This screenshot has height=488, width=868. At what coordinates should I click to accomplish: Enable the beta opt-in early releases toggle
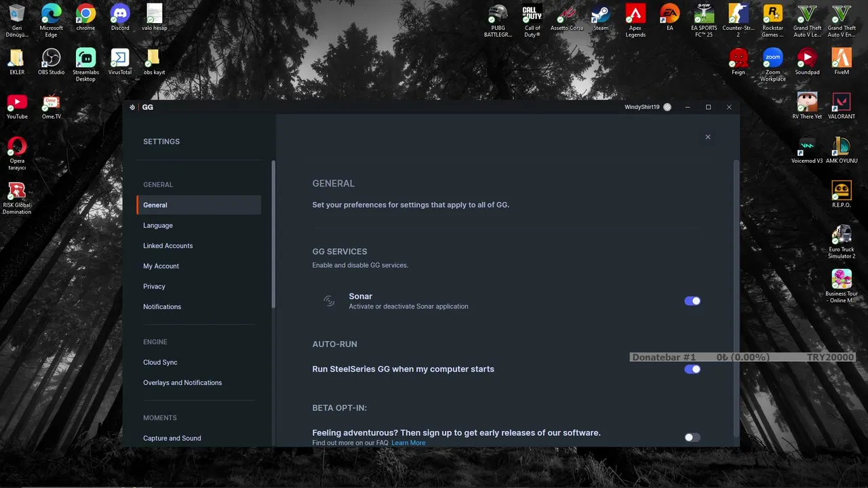(x=692, y=438)
